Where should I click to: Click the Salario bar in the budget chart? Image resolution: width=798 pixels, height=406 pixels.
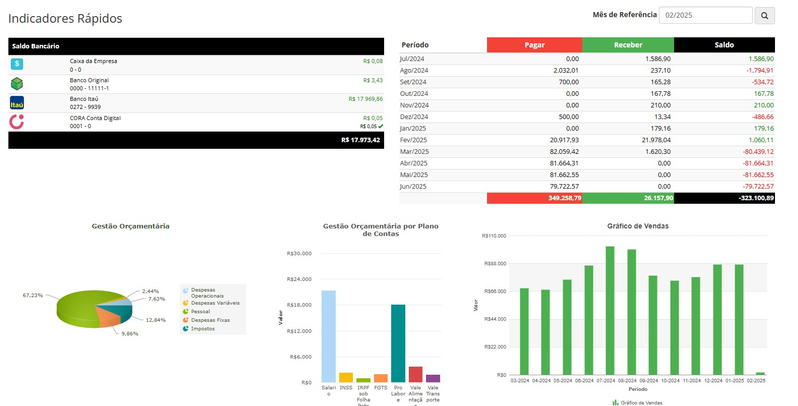(328, 337)
